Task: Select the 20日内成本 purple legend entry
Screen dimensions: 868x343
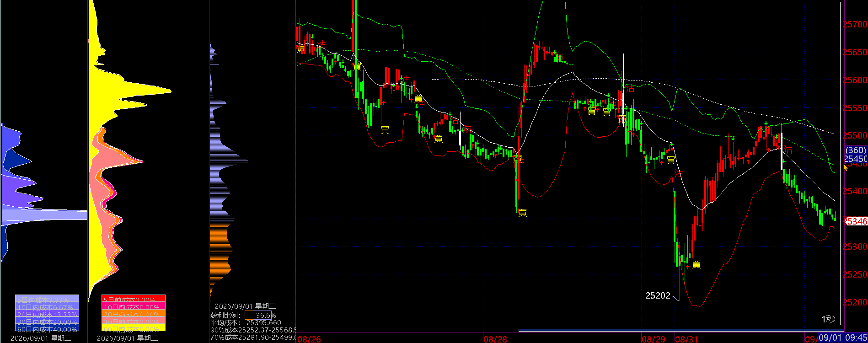Action: [x=47, y=314]
